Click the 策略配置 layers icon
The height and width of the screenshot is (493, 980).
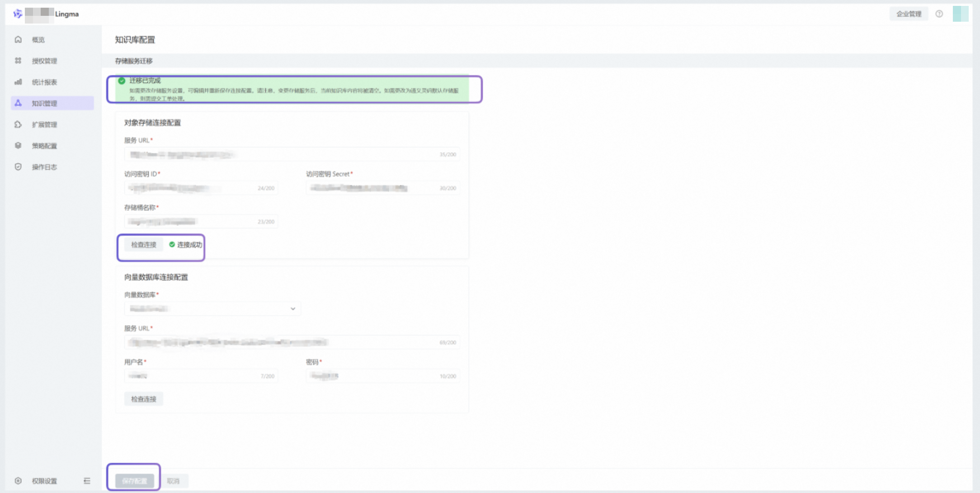click(x=18, y=146)
